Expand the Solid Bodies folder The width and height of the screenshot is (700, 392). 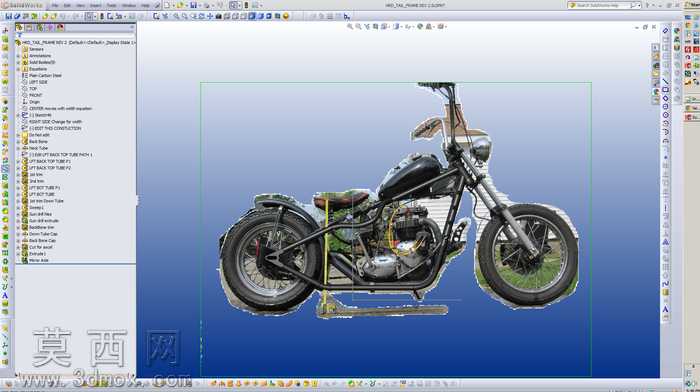18,63
